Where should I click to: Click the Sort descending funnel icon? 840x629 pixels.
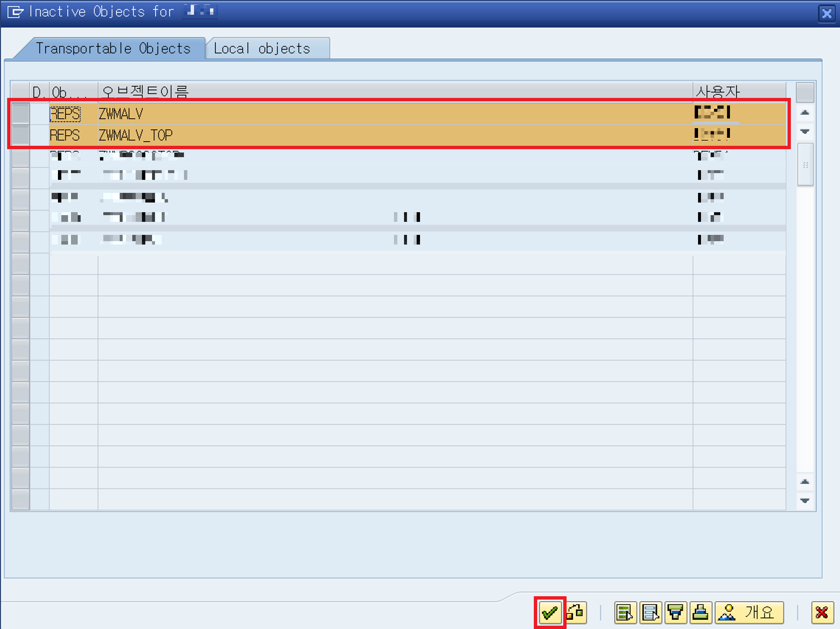click(675, 613)
